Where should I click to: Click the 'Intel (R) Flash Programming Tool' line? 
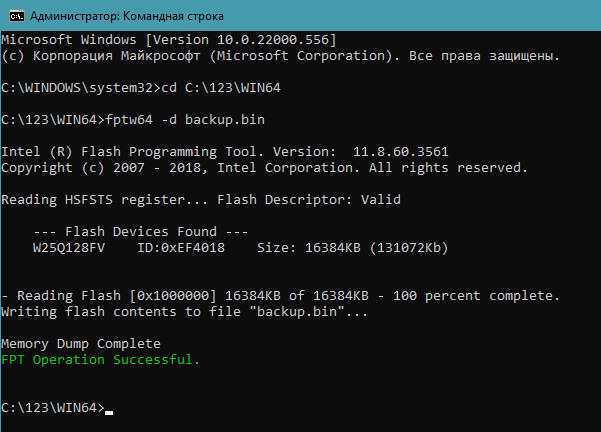(x=225, y=152)
